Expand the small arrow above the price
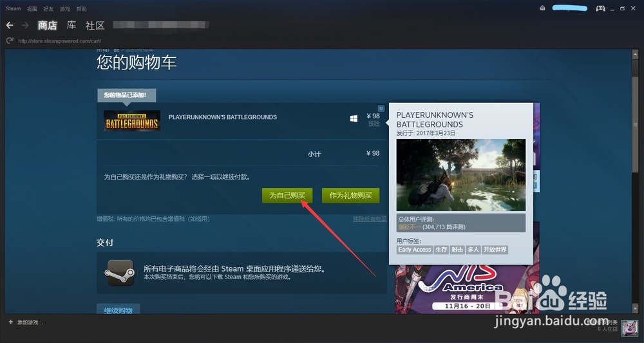Screen dimensions: 644x343 point(381,109)
